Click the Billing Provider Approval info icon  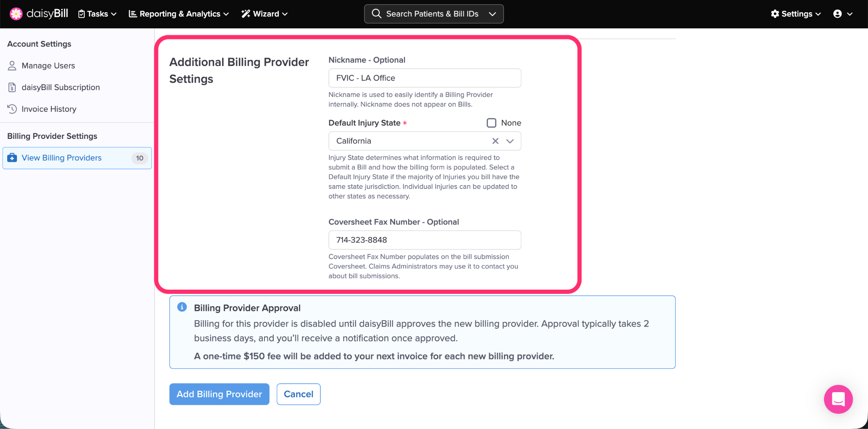[x=182, y=307]
